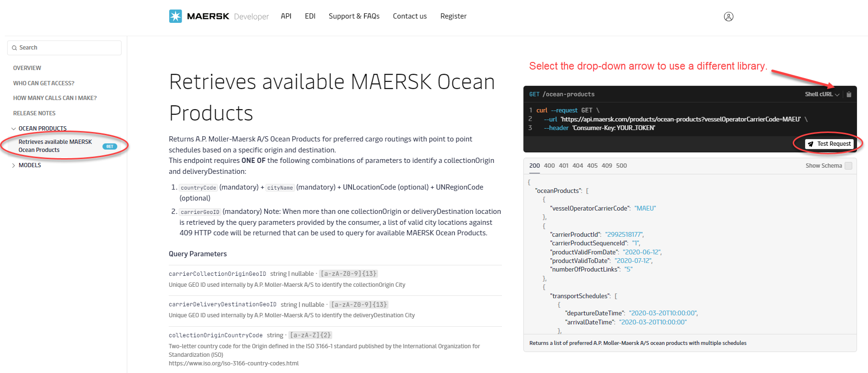The height and width of the screenshot is (373, 868).
Task: Open the ISO 3166 country codes link
Action: click(x=234, y=363)
